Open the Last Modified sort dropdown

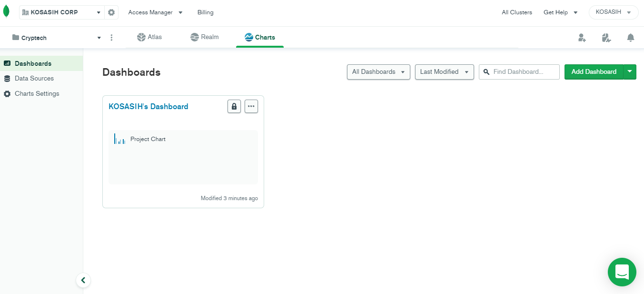click(x=445, y=72)
